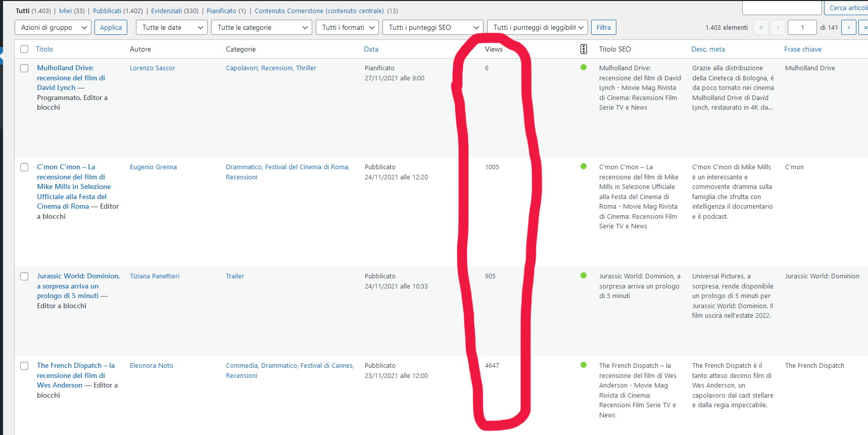The image size is (868, 435).
Task: Click green SEO dot for Mulholland Drive
Action: 584,67
